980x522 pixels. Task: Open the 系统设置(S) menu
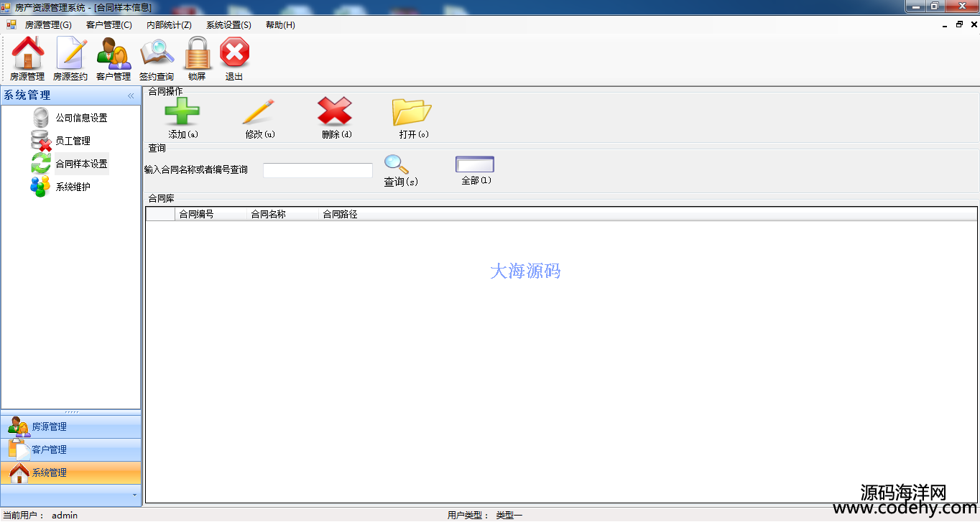click(x=228, y=25)
